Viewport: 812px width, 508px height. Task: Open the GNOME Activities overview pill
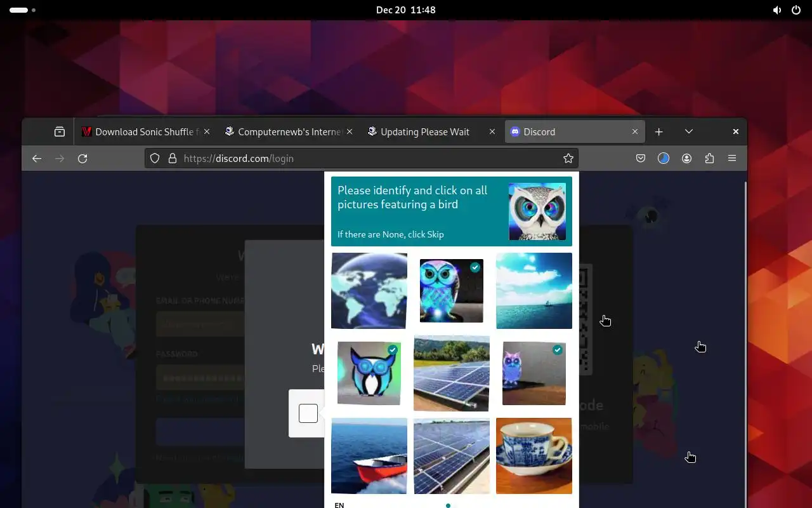point(23,10)
